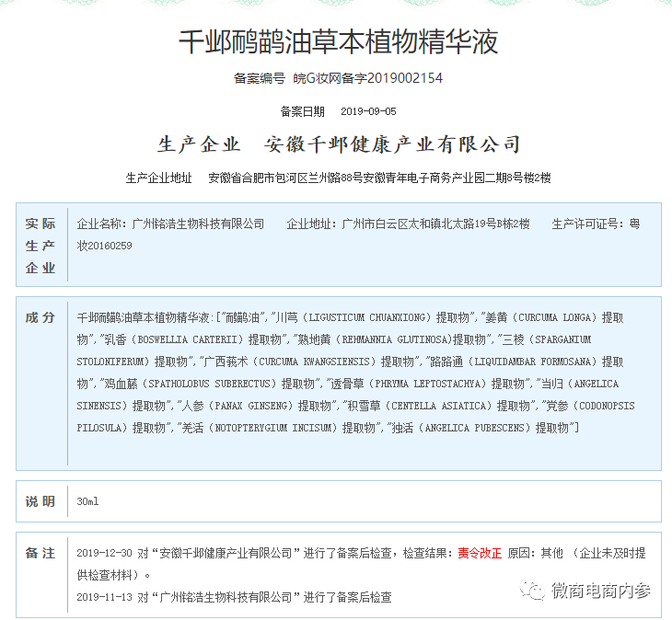672x620 pixels.
Task: Click the ingredient 川芎 (LIGUSTICUM CHUANXIONG) 提取物
Action: coord(373,317)
